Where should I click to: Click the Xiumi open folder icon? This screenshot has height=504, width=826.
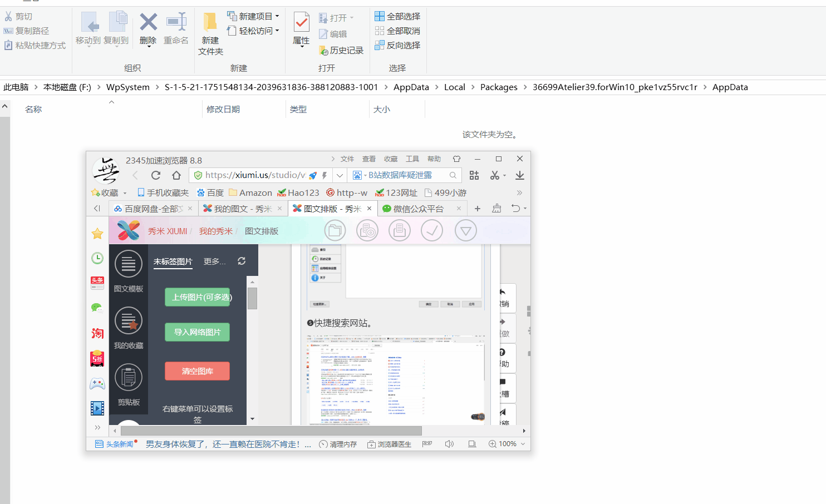(x=335, y=230)
